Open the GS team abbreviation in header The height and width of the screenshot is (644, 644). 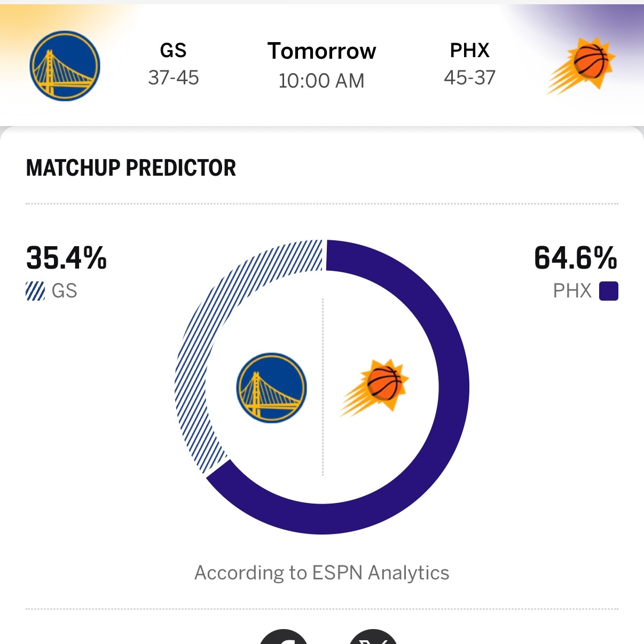pos(173,51)
